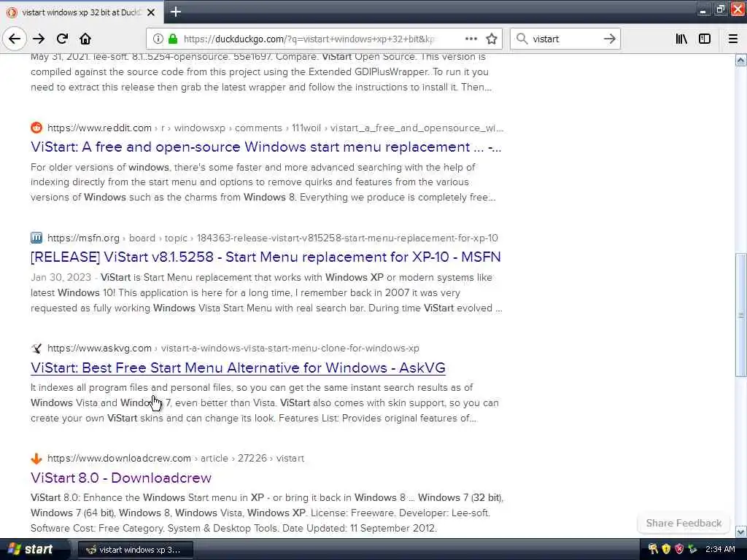Click the scrollbar down arrow

pyautogui.click(x=740, y=532)
